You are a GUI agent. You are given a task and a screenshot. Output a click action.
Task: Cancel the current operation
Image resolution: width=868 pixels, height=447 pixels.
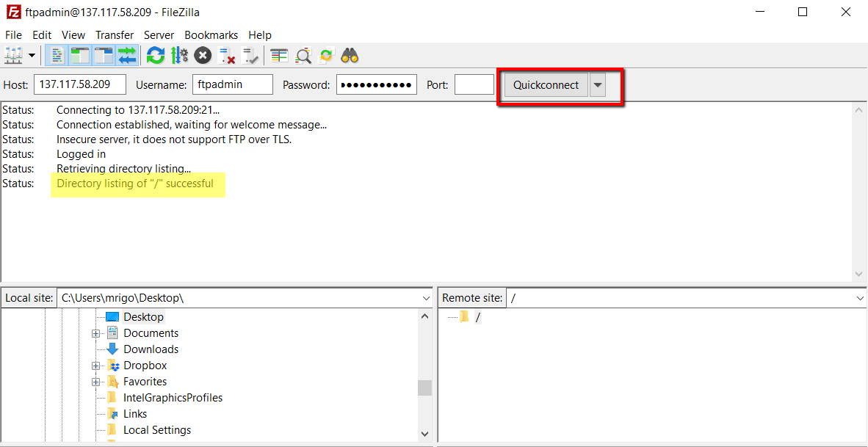(203, 55)
